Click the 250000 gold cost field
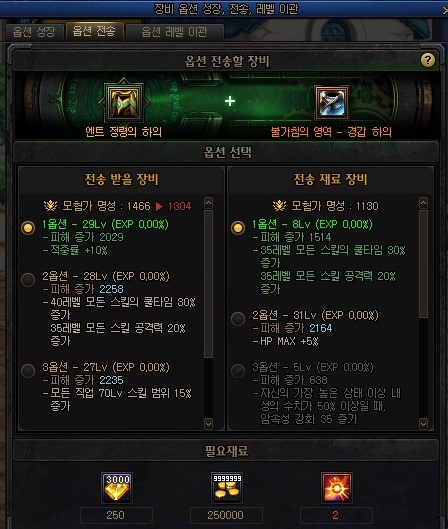Screen dimensions: 448x529 pyautogui.click(x=226, y=515)
